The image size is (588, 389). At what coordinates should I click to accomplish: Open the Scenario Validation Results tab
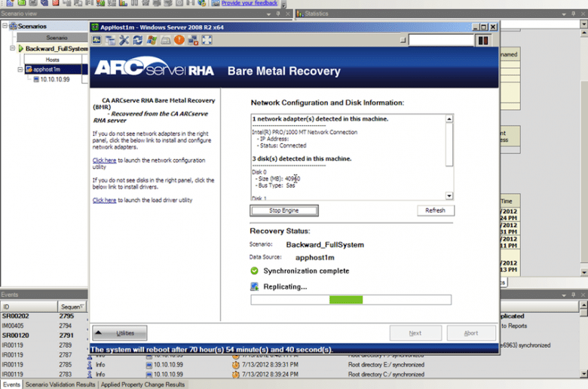coord(60,384)
